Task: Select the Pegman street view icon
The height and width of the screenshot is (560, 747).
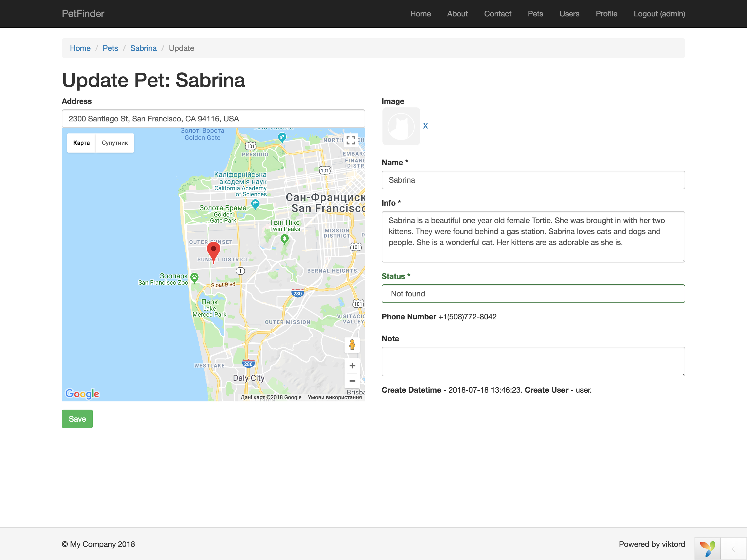Action: tap(352, 345)
